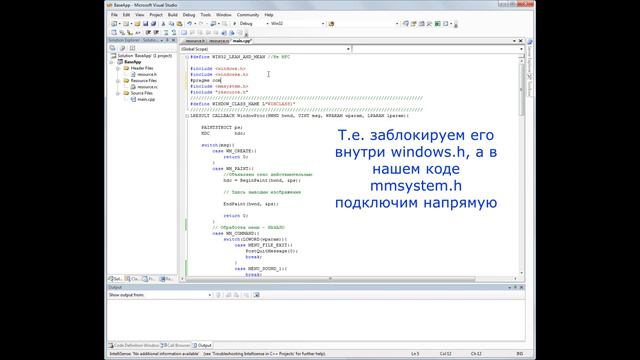Viewport: 640px width, 360px height.
Task: Click the Clear All icon in Output toolbar
Action: click(x=246, y=295)
